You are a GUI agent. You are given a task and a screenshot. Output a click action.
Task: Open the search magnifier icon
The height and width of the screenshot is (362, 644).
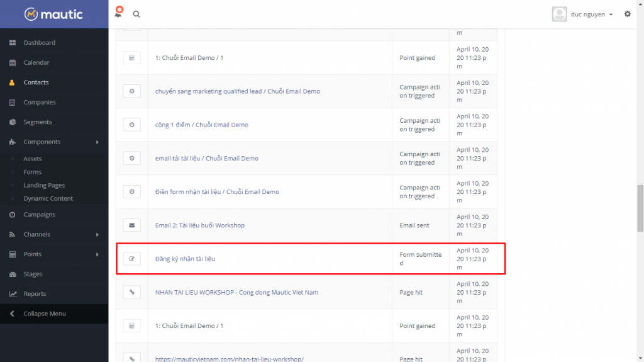coord(136,14)
